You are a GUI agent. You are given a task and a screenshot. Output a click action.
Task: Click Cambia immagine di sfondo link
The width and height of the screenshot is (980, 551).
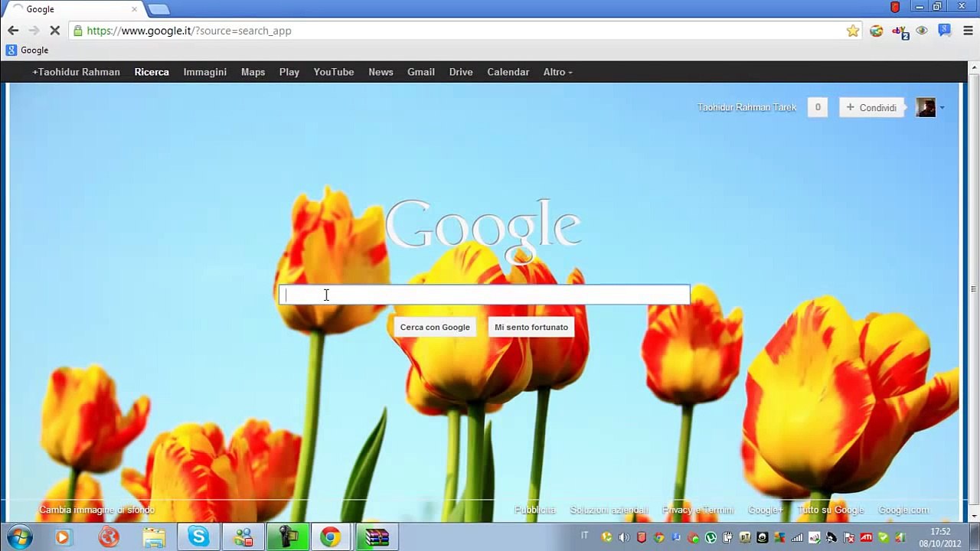point(97,510)
